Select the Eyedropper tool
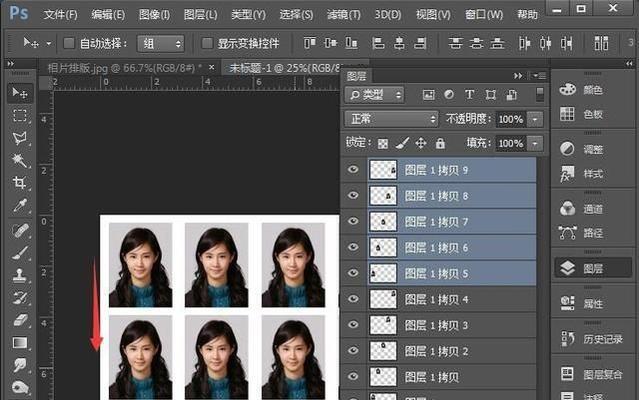Image resolution: width=639 pixels, height=400 pixels. tap(20, 205)
